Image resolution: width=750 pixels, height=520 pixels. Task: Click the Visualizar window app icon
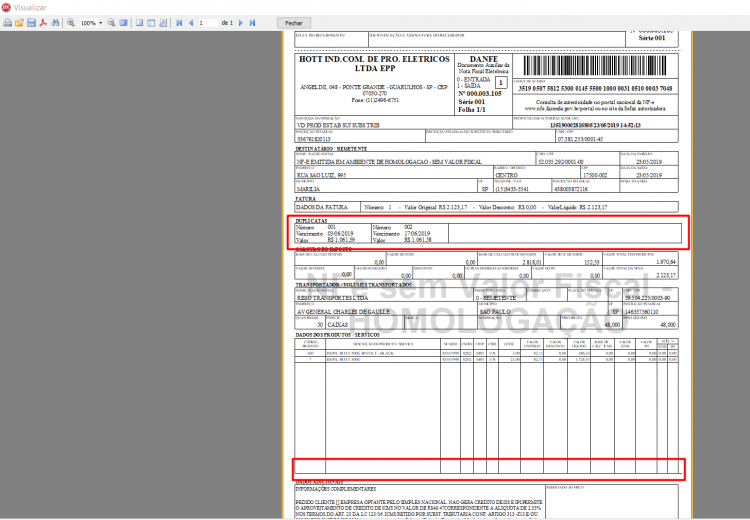pos(6,7)
